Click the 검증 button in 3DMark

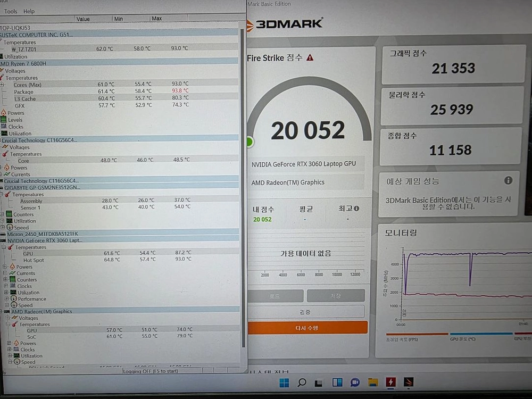click(x=306, y=312)
